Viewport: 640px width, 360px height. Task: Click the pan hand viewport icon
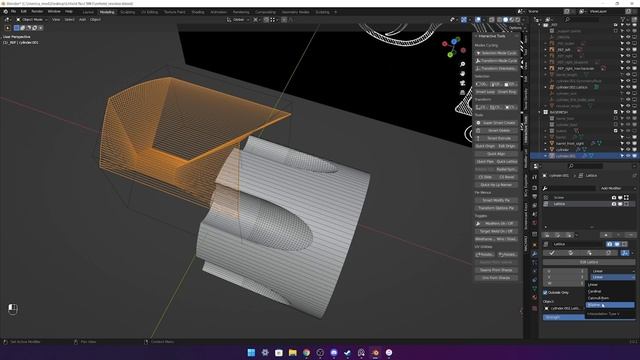tap(462, 74)
